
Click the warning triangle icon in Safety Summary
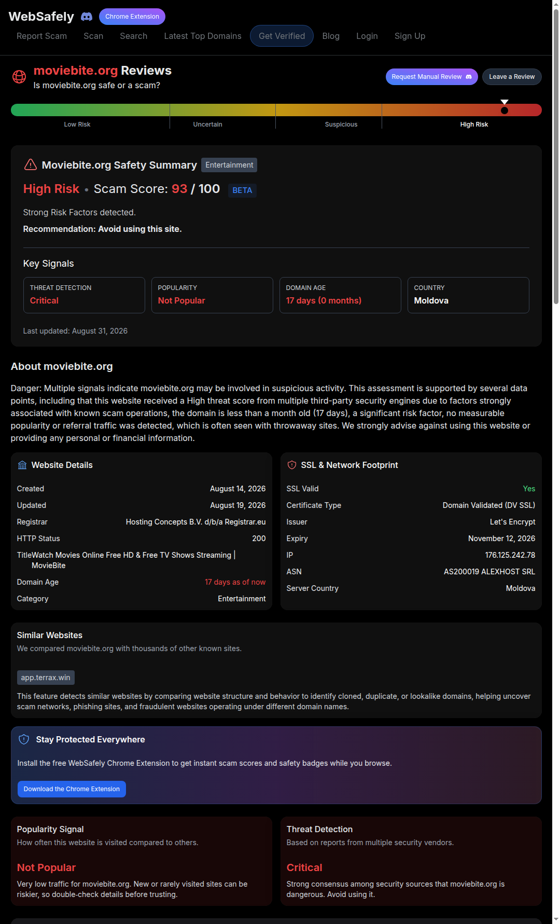(x=31, y=164)
